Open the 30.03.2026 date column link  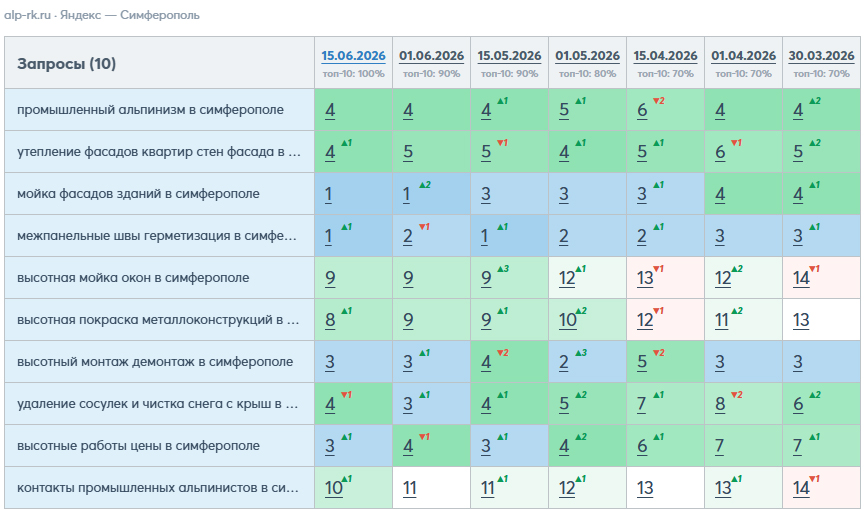coord(821,56)
